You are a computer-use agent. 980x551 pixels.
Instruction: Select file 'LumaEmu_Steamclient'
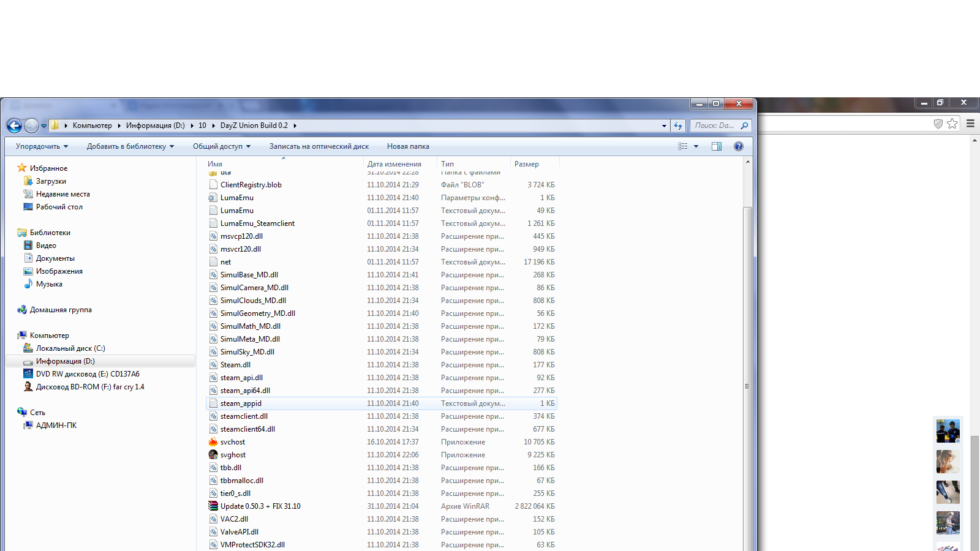257,223
